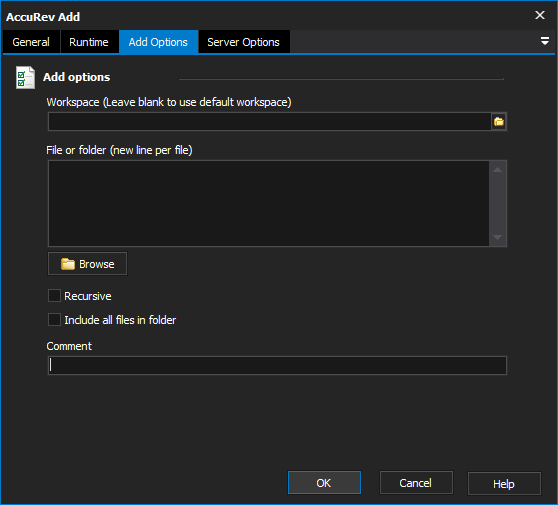Open the tab list dropdown arrow

544,41
